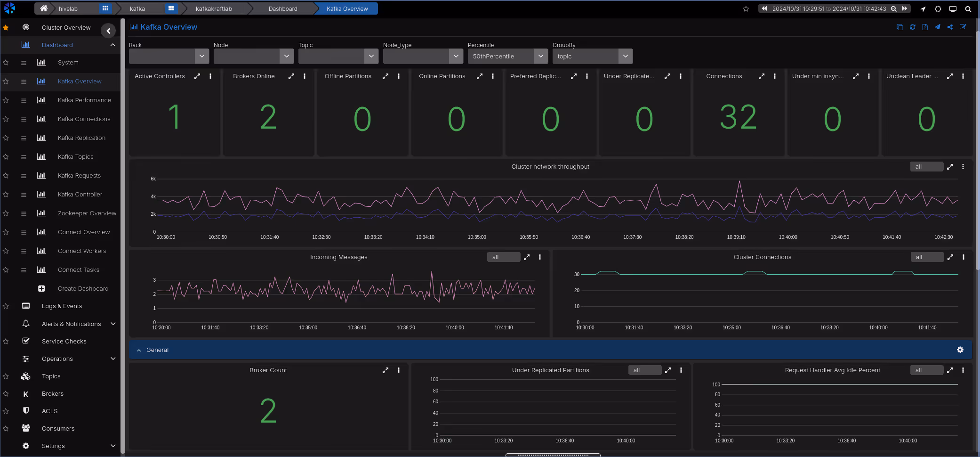Toggle favorite star for Cluster Overview
980x457 pixels.
[6, 28]
